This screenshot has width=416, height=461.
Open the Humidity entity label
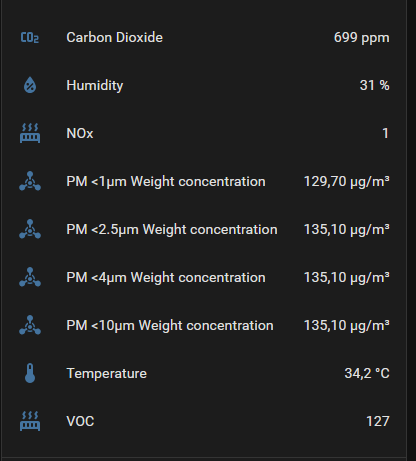click(95, 86)
